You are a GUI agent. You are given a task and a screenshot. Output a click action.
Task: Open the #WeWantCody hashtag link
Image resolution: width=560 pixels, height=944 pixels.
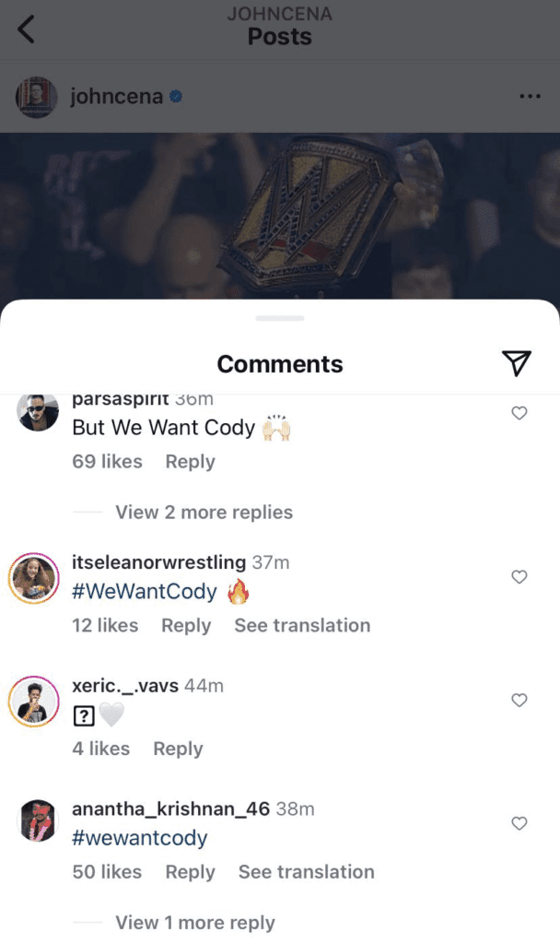(x=145, y=592)
